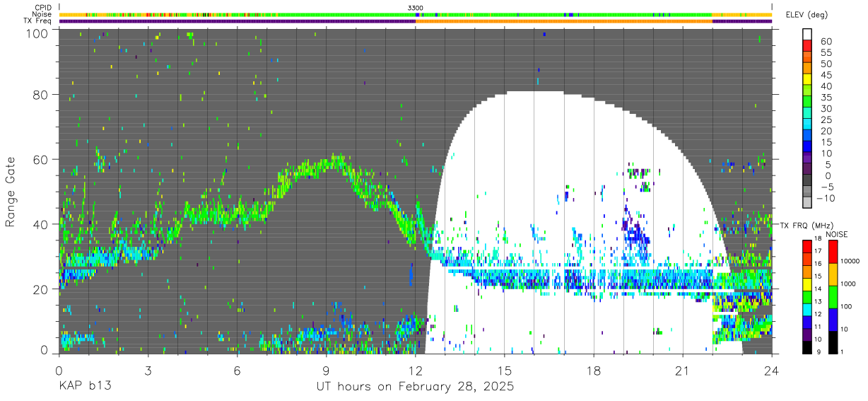Click the 45 tick on ELEV legend

pos(825,75)
